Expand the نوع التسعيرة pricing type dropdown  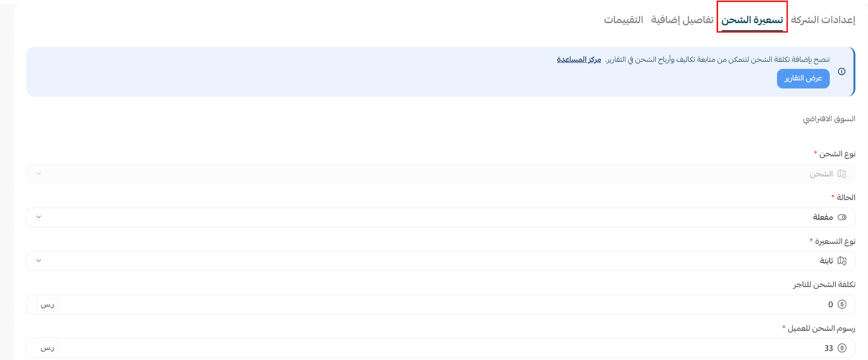coord(441,261)
